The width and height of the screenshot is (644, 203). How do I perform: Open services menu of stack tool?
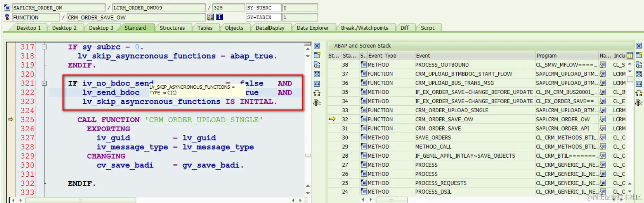click(x=639, y=93)
